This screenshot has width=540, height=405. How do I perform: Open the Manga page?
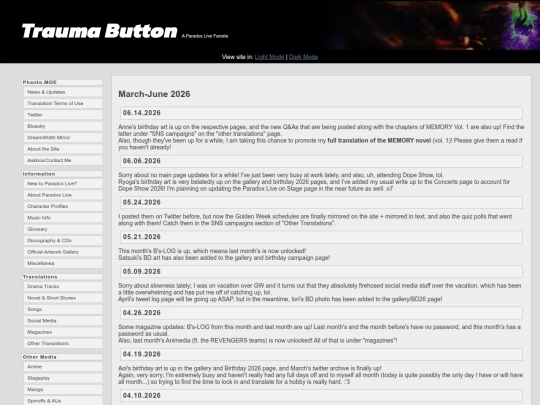[x=63, y=390]
